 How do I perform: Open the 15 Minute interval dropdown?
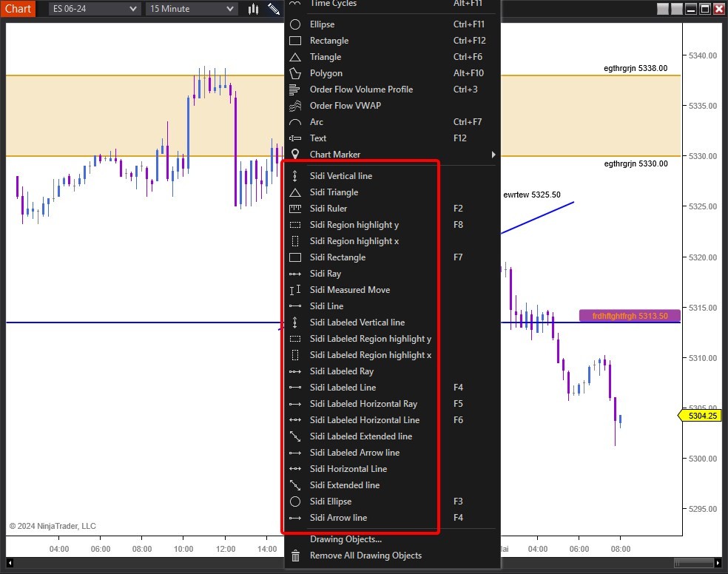tap(192, 9)
